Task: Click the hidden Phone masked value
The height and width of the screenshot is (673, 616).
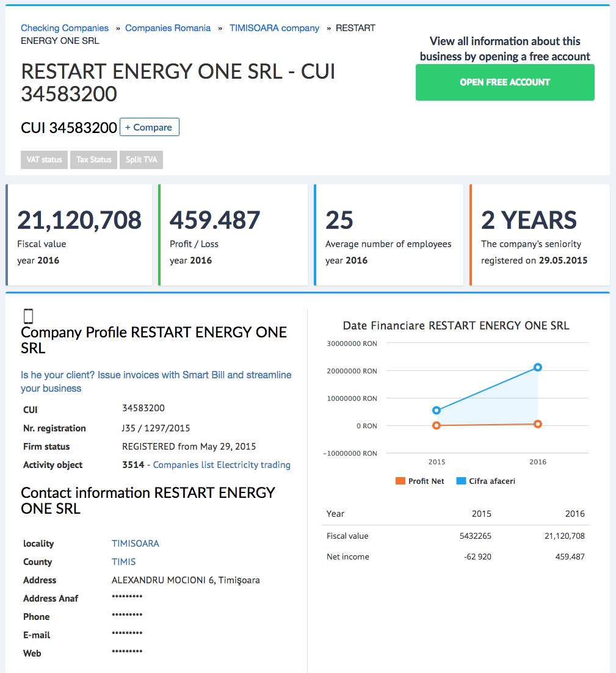Action: pyautogui.click(x=127, y=614)
